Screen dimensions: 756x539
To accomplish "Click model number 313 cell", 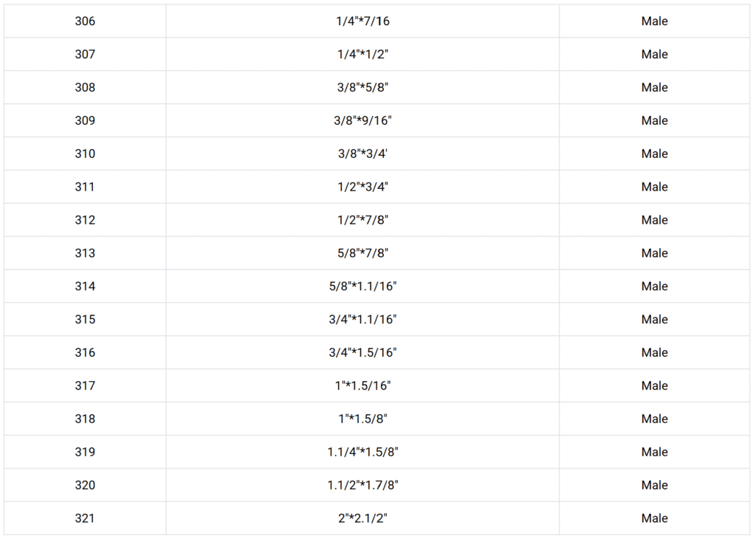I will tap(85, 253).
